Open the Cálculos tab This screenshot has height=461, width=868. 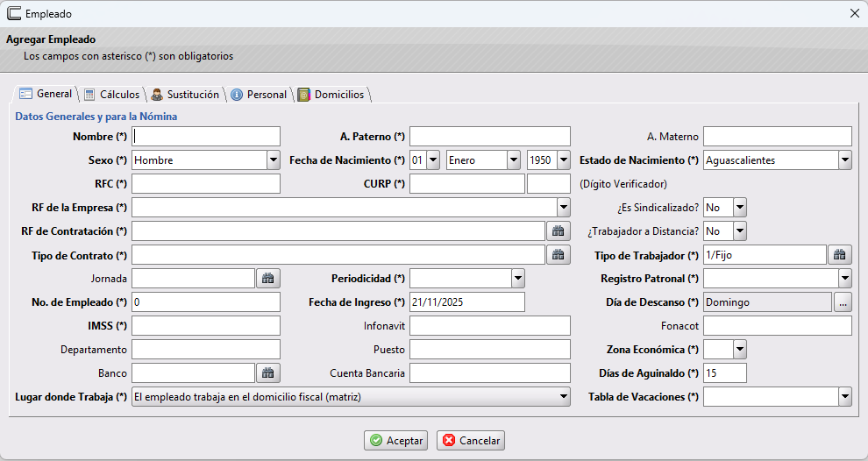pos(112,95)
